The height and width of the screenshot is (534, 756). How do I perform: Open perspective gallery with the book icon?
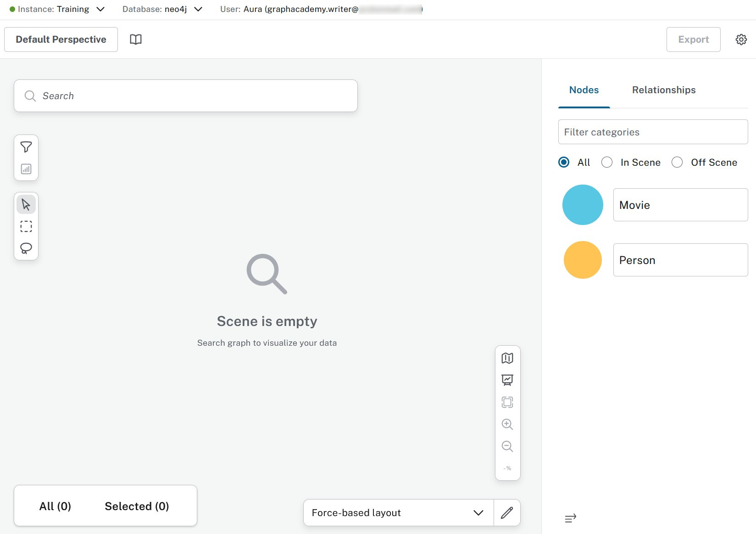click(x=136, y=39)
